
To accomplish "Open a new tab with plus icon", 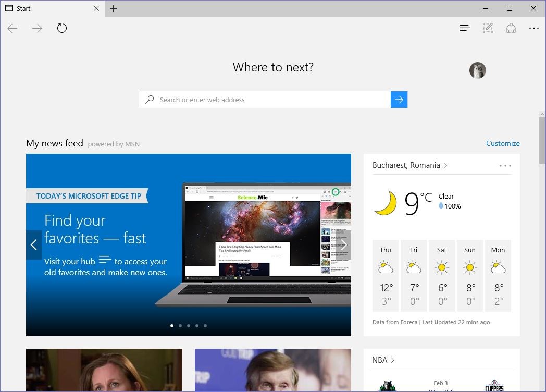I will pos(113,8).
